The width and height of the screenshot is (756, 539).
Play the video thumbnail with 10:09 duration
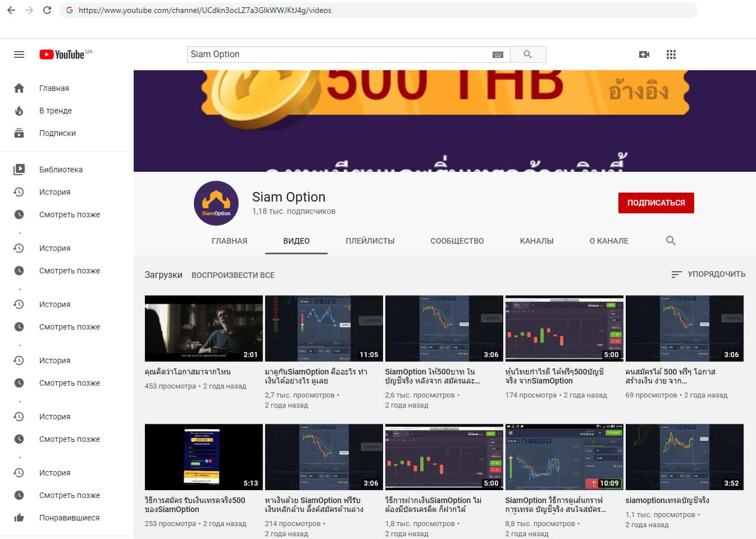coord(564,457)
